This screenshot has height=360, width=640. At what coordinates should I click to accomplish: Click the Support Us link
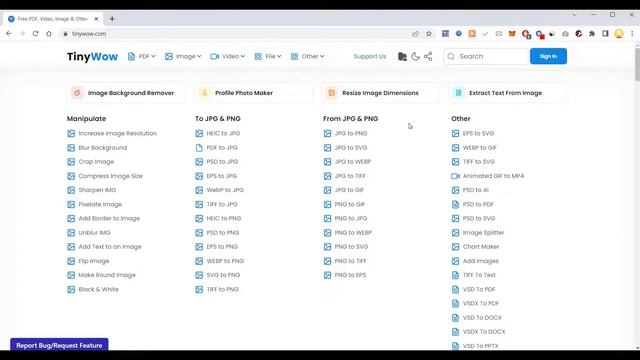370,56
